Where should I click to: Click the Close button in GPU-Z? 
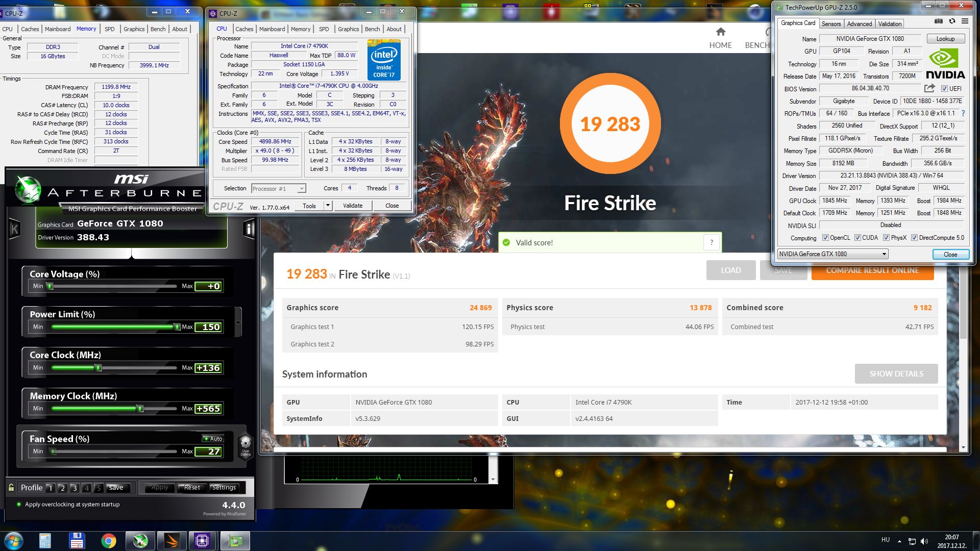click(950, 254)
